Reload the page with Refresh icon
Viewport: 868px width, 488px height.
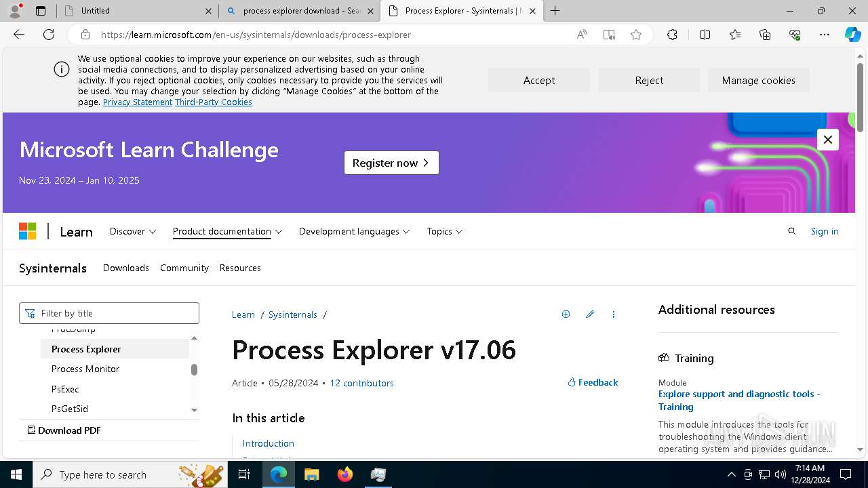point(49,35)
